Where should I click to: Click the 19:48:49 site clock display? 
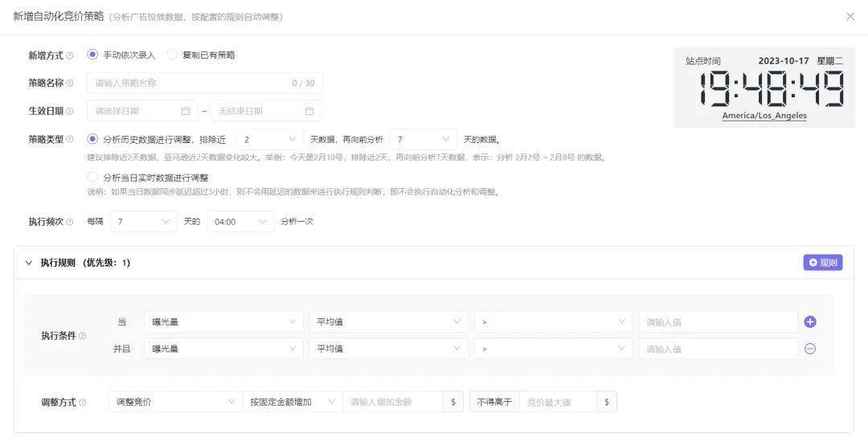click(x=771, y=88)
